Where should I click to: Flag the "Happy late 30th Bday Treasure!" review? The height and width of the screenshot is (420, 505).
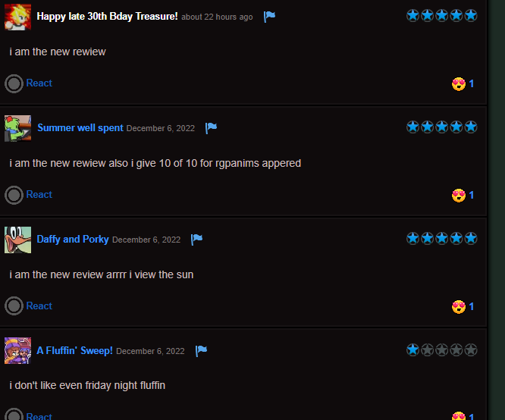point(269,17)
